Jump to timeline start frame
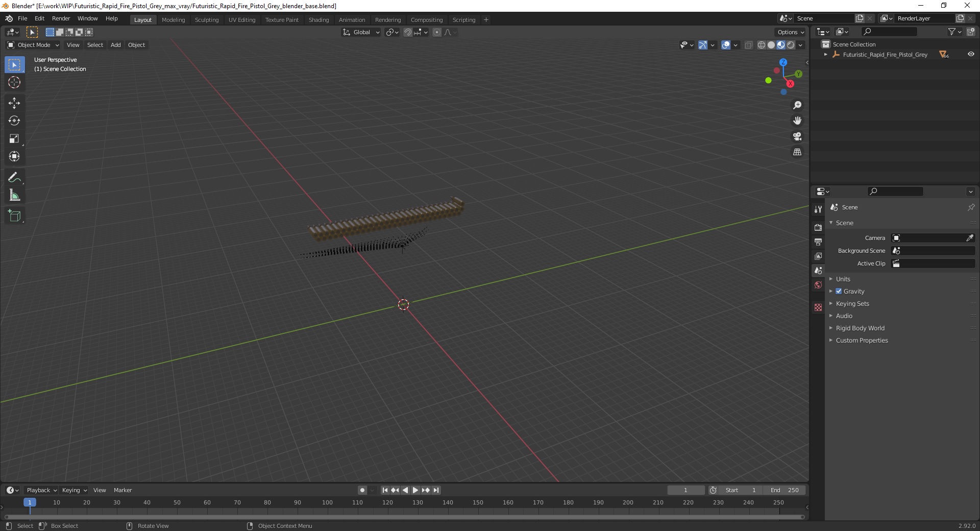The height and width of the screenshot is (531, 980). coord(385,490)
